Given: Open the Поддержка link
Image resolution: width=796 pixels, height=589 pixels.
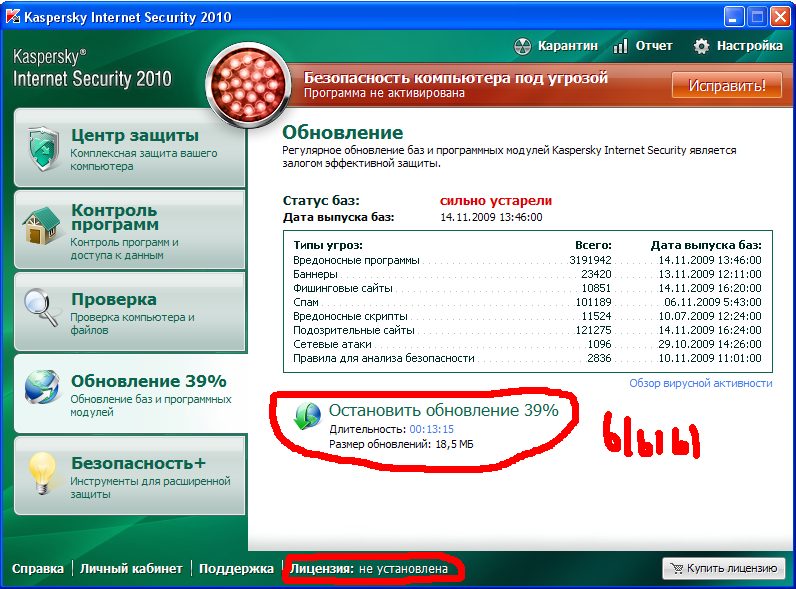Looking at the screenshot, I should click(x=236, y=569).
